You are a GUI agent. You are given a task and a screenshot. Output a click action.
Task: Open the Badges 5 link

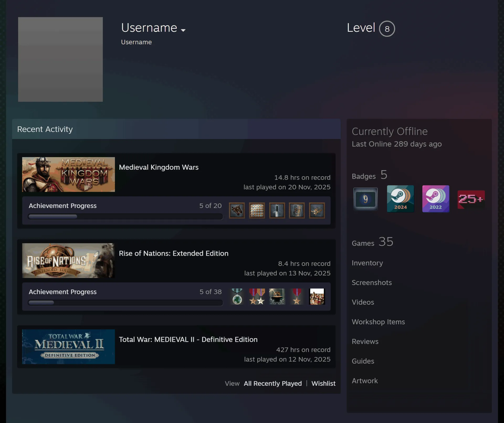coord(370,175)
